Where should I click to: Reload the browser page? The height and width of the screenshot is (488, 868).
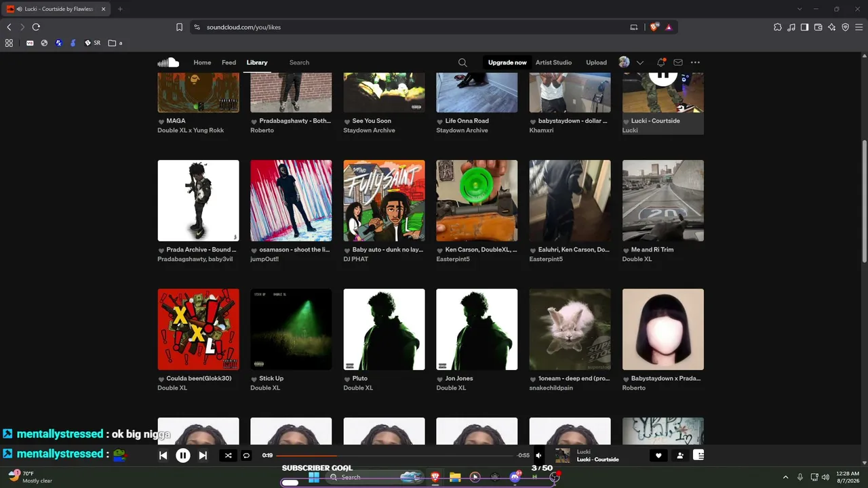[x=36, y=27]
